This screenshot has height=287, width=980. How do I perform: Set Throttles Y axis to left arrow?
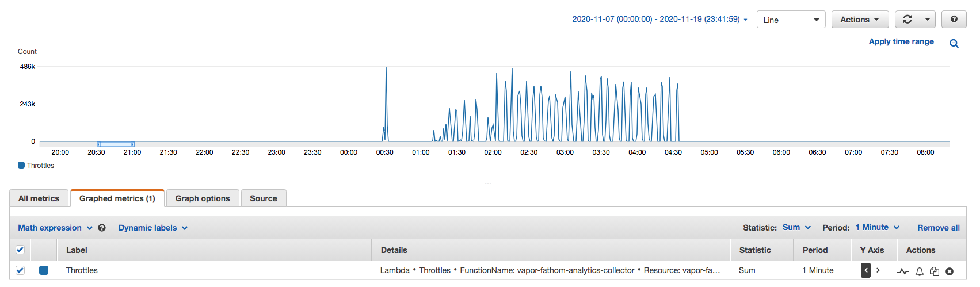[x=865, y=270]
